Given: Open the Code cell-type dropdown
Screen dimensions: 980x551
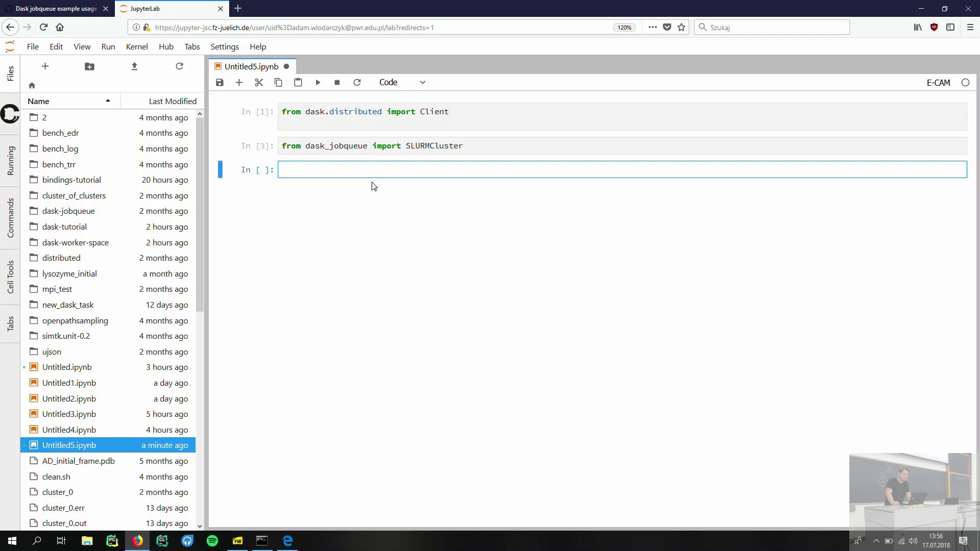Looking at the screenshot, I should [402, 82].
